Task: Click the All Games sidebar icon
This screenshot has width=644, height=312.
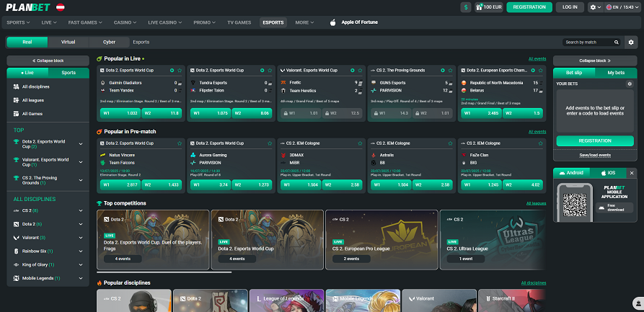Action: (x=16, y=114)
